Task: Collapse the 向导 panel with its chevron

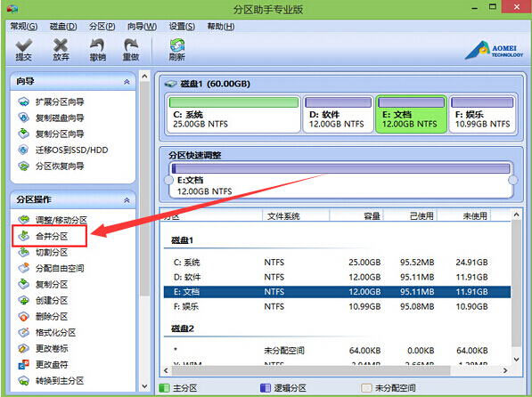Action: (x=127, y=82)
